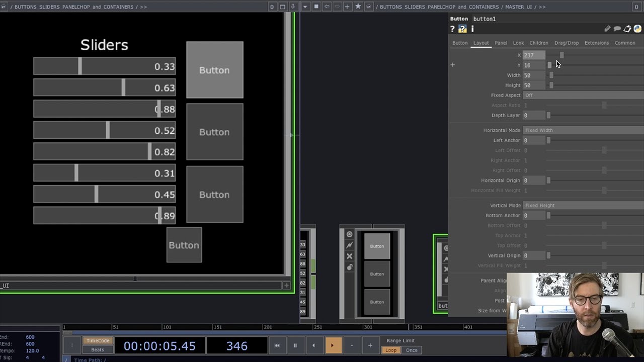Click the 0.33 slider in the panel
Screen dimensions: 644x362
pyautogui.click(x=105, y=66)
